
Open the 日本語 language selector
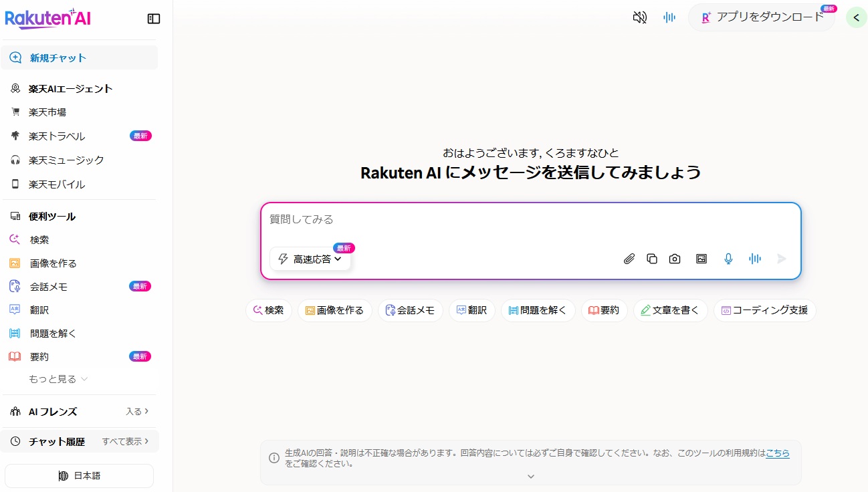click(80, 476)
